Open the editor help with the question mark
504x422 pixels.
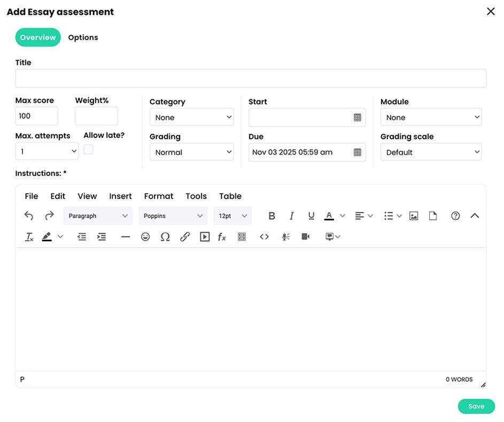click(x=455, y=216)
